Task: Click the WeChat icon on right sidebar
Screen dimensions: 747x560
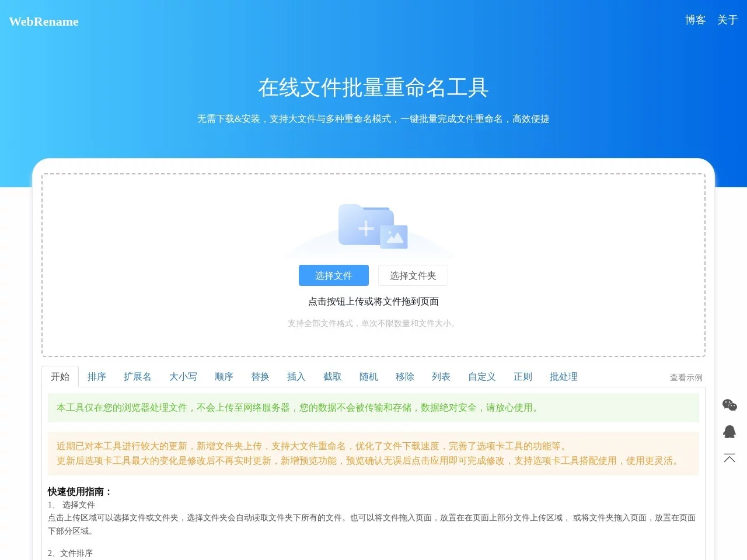Action: [x=729, y=405]
